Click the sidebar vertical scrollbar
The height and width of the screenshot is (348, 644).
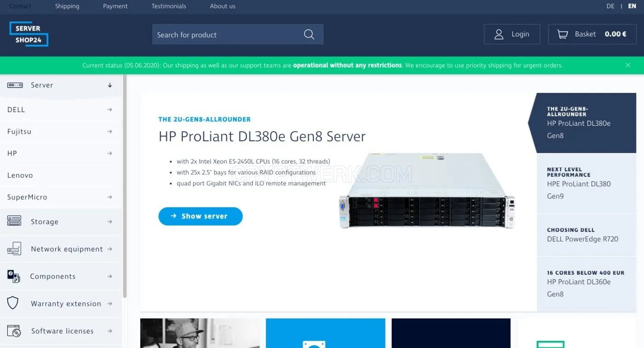click(x=125, y=186)
